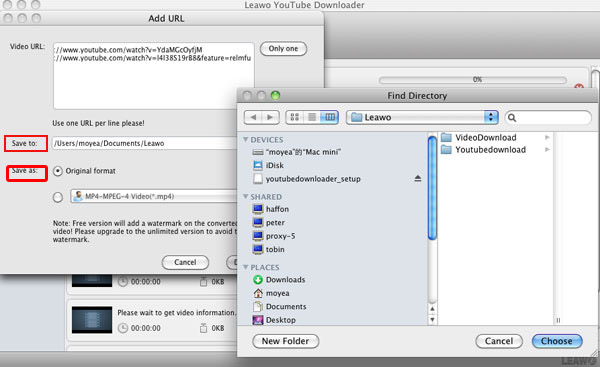The height and width of the screenshot is (367, 600).
Task: Select shared computer haffon
Action: point(271,209)
